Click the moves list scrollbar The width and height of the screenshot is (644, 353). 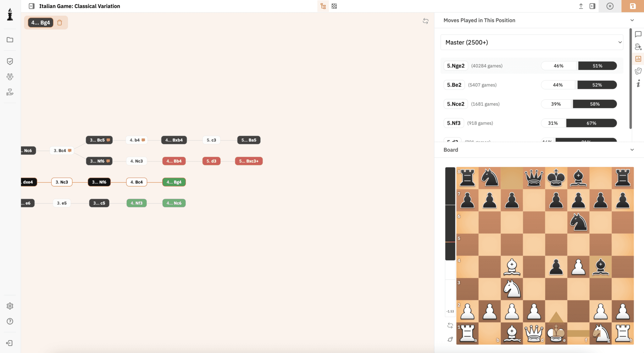click(x=630, y=79)
